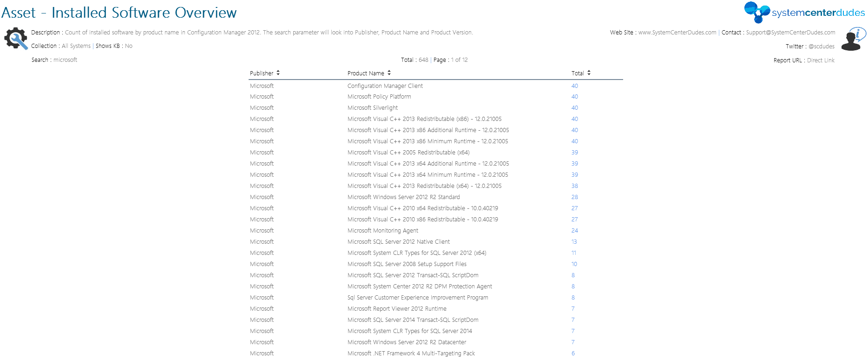The height and width of the screenshot is (360, 868).
Task: Click the Product Name column header
Action: 366,73
